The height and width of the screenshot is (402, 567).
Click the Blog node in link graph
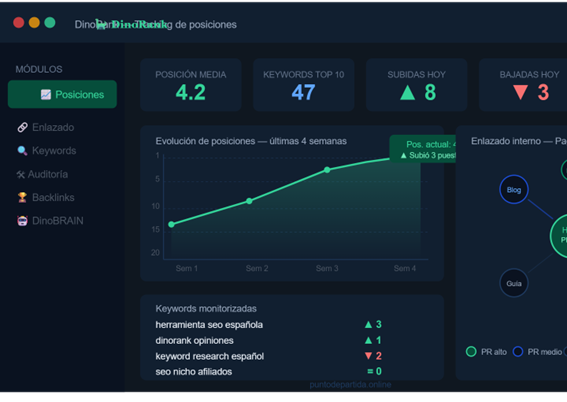[514, 190]
